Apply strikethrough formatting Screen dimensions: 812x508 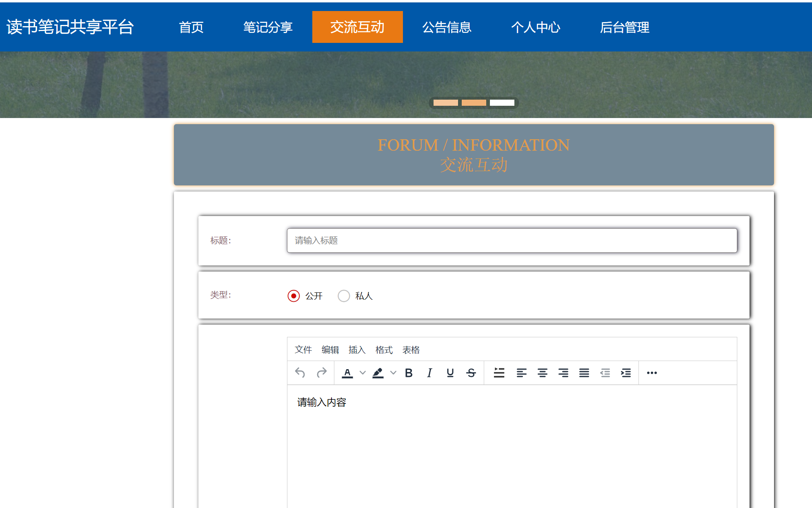point(471,372)
